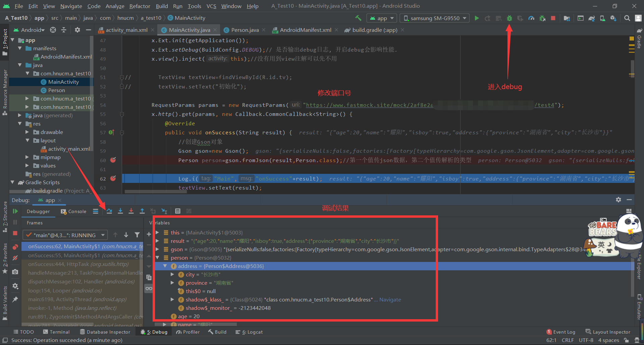Open the Event Log

(x=561, y=332)
